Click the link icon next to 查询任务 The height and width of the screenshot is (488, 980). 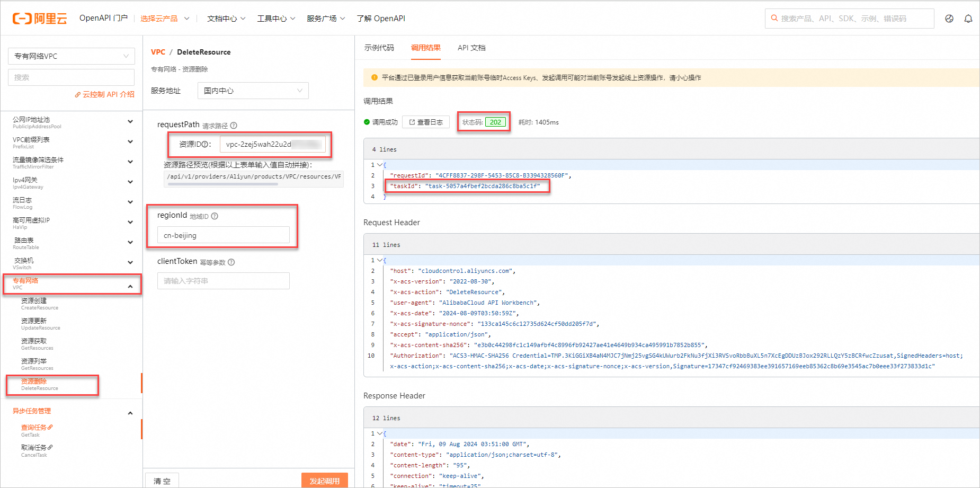coord(50,427)
